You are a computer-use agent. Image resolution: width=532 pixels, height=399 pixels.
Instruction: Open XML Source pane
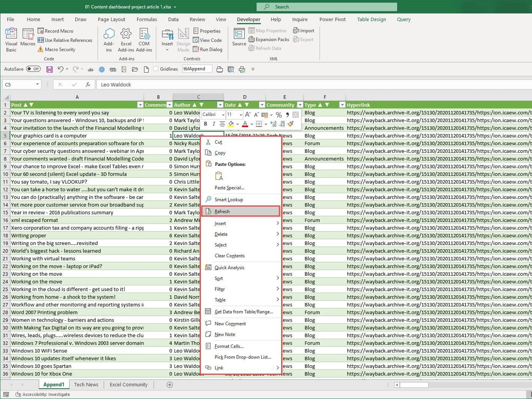pos(239,37)
